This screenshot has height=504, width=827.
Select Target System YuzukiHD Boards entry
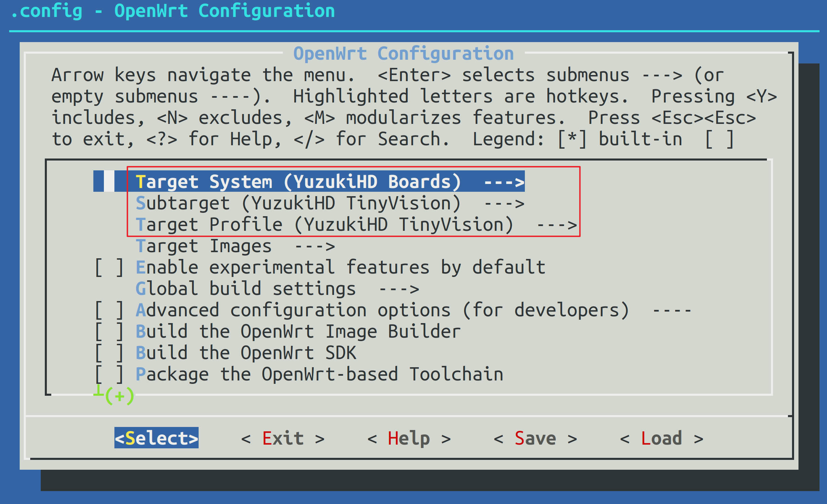pos(298,182)
